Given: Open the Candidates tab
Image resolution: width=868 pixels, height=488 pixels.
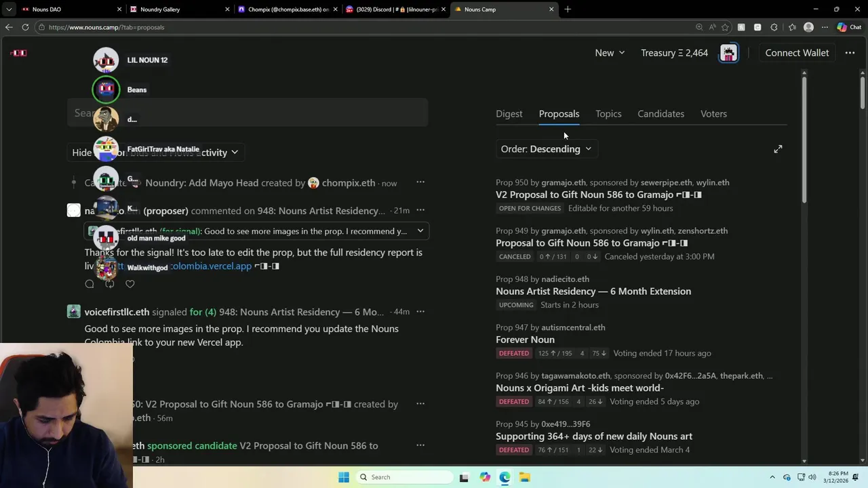Looking at the screenshot, I should [660, 114].
